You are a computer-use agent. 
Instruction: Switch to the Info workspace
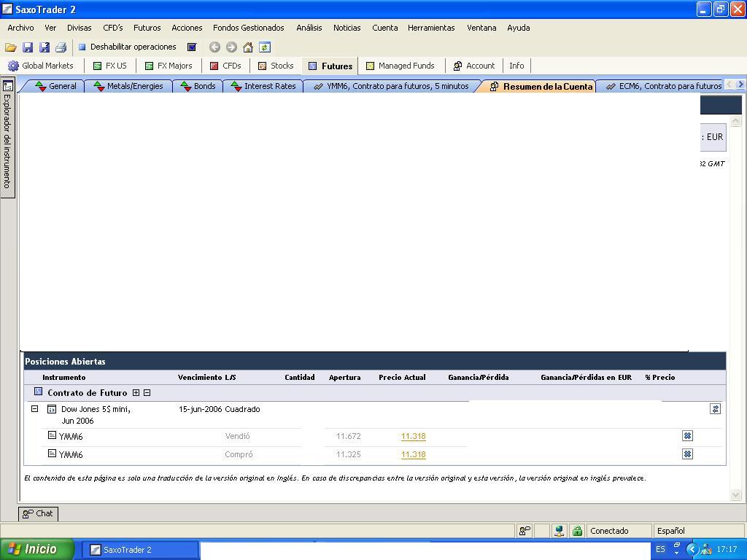(516, 66)
